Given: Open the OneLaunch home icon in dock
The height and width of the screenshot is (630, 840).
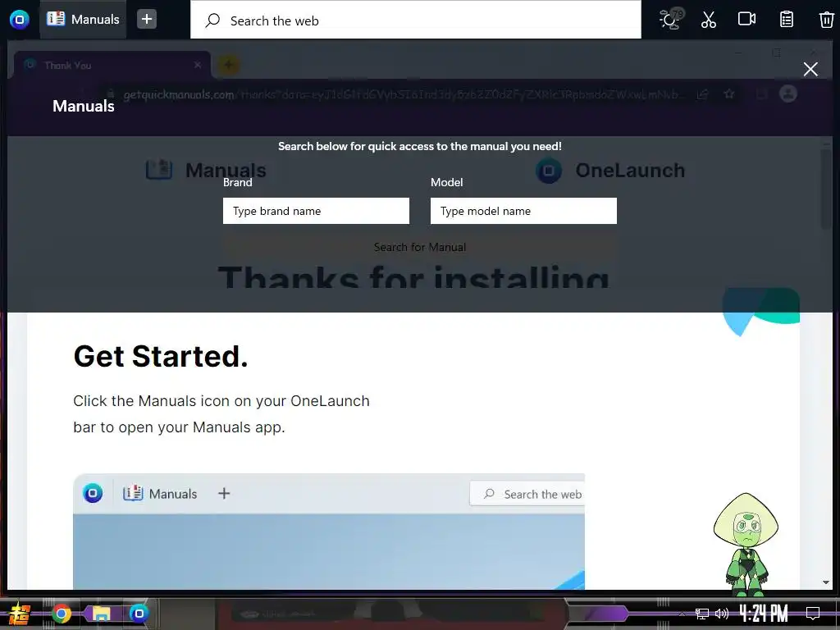Looking at the screenshot, I should click(x=20, y=20).
